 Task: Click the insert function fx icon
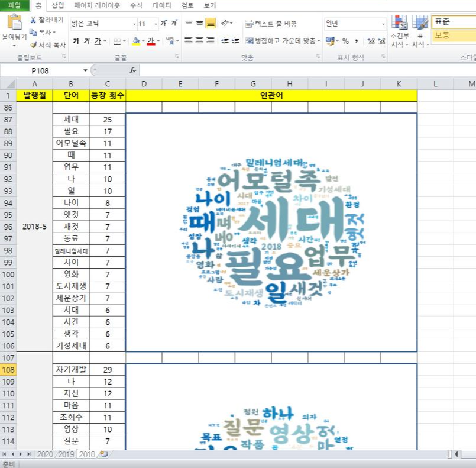click(132, 70)
